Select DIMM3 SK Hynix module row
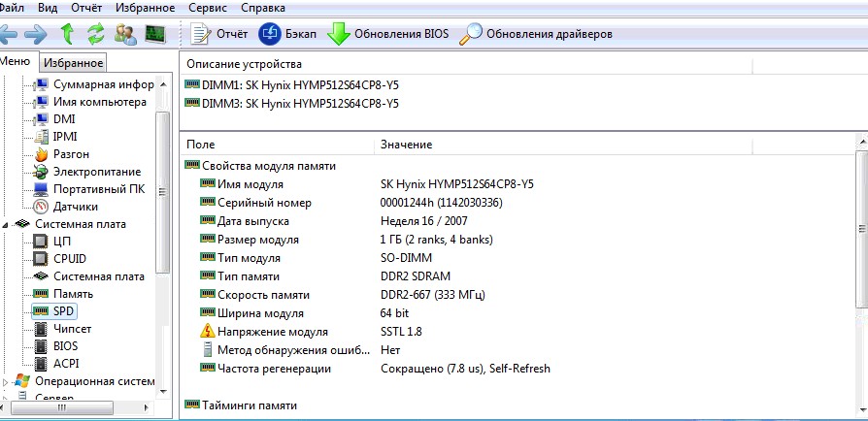This screenshot has height=421, width=868. tap(291, 104)
